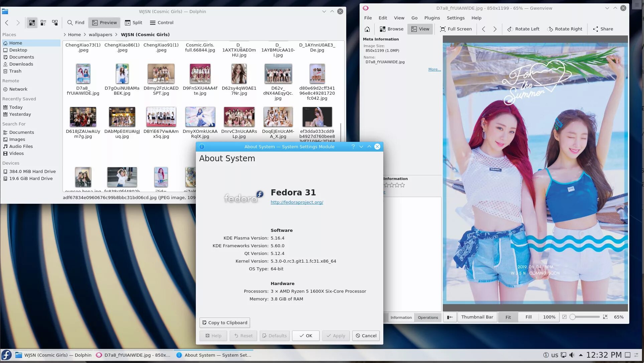
Task: Open the Plugins menu in Gwenview
Action: (x=432, y=18)
